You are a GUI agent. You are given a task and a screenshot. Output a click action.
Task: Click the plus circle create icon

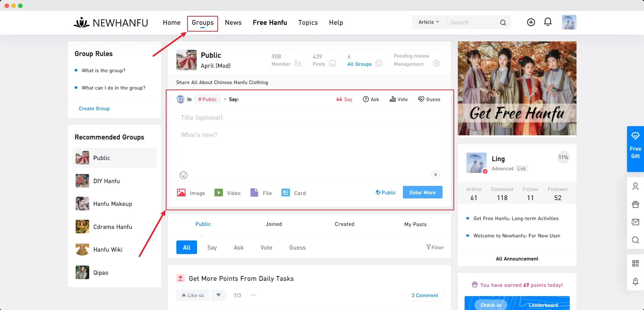(531, 22)
